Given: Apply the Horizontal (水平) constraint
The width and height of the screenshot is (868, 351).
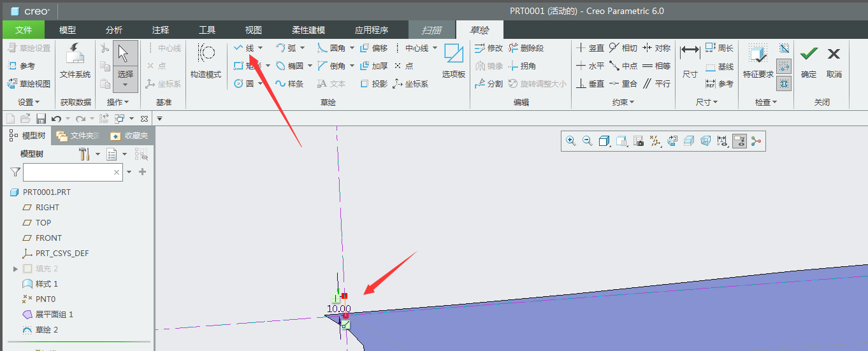Looking at the screenshot, I should [x=590, y=66].
